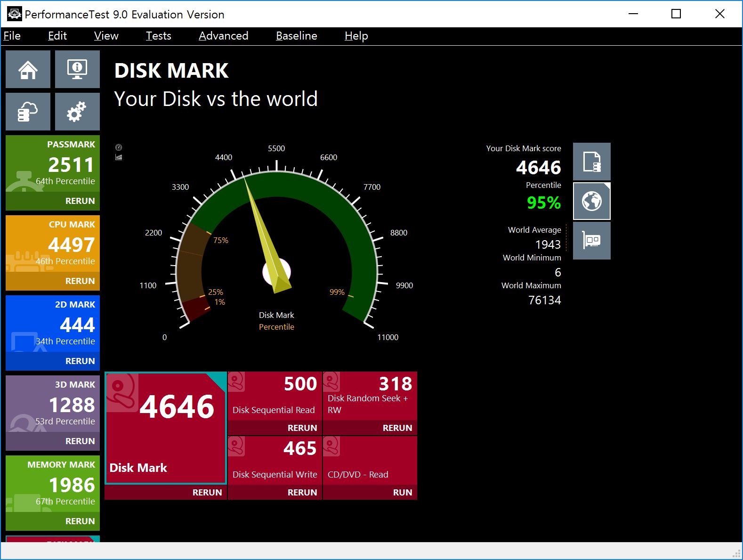Switch to gauge view small icon

[x=119, y=147]
